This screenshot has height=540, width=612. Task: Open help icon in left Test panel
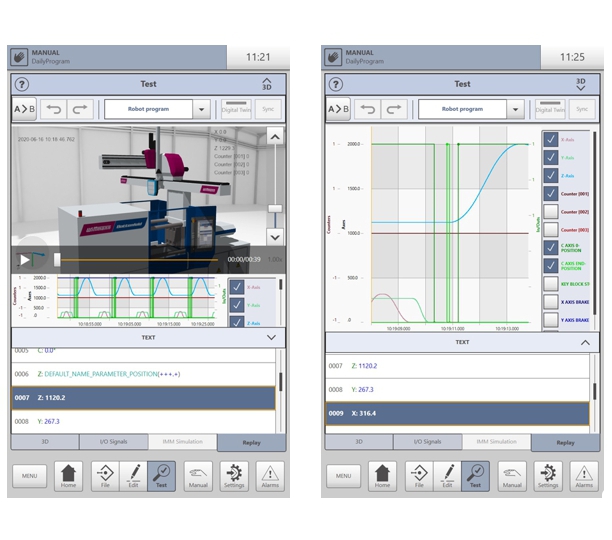pyautogui.click(x=22, y=84)
